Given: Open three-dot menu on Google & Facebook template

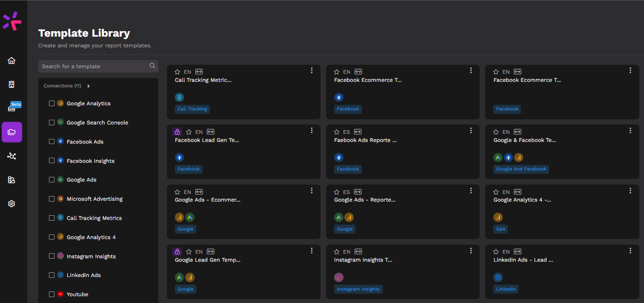Looking at the screenshot, I should pyautogui.click(x=630, y=130).
